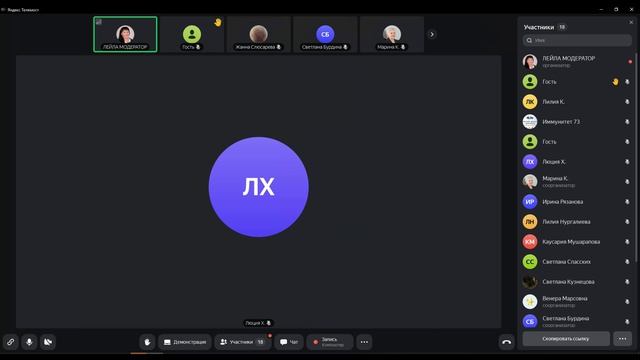Click the ЛН avatar of Лилия Нургалиева
The image size is (640, 360).
(x=530, y=222)
